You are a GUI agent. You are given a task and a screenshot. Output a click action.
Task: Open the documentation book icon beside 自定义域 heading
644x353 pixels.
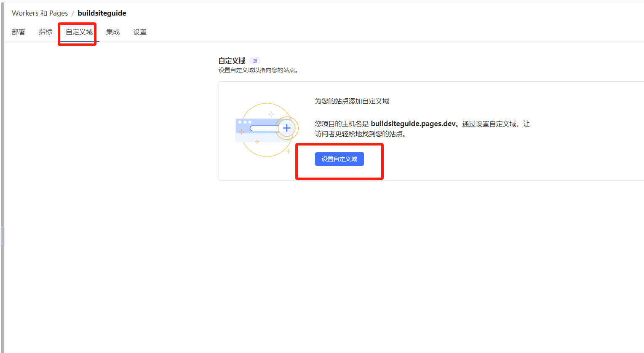click(255, 61)
